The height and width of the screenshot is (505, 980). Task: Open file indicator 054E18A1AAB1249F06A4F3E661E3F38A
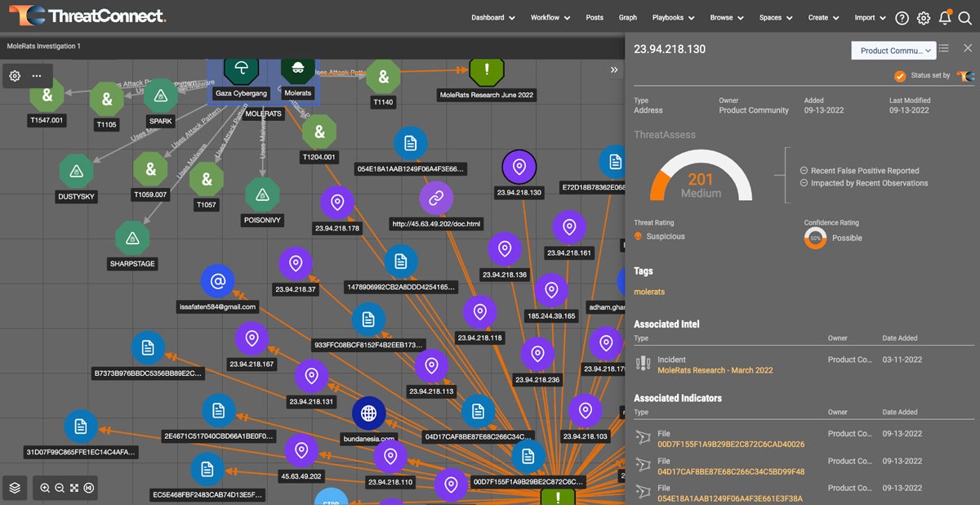coord(730,498)
